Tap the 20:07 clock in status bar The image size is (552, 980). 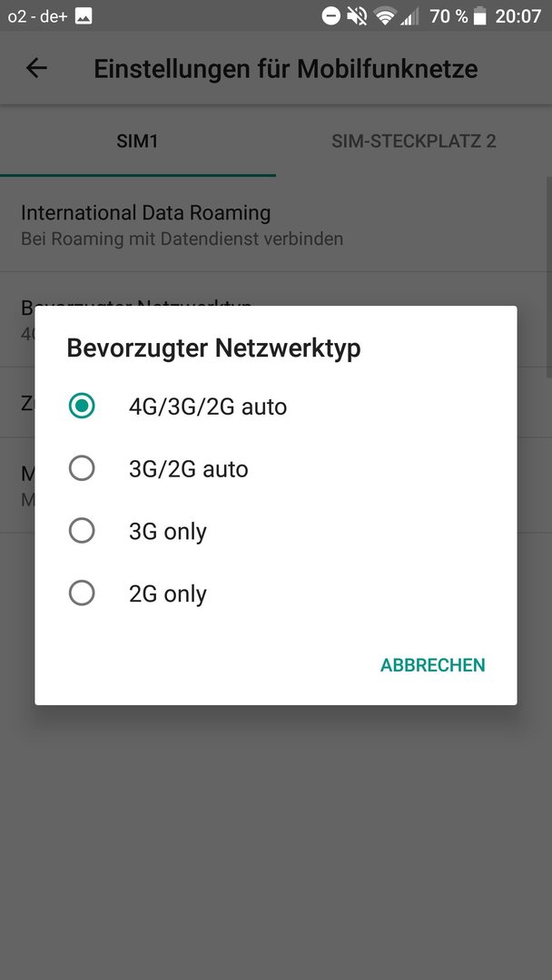[518, 16]
